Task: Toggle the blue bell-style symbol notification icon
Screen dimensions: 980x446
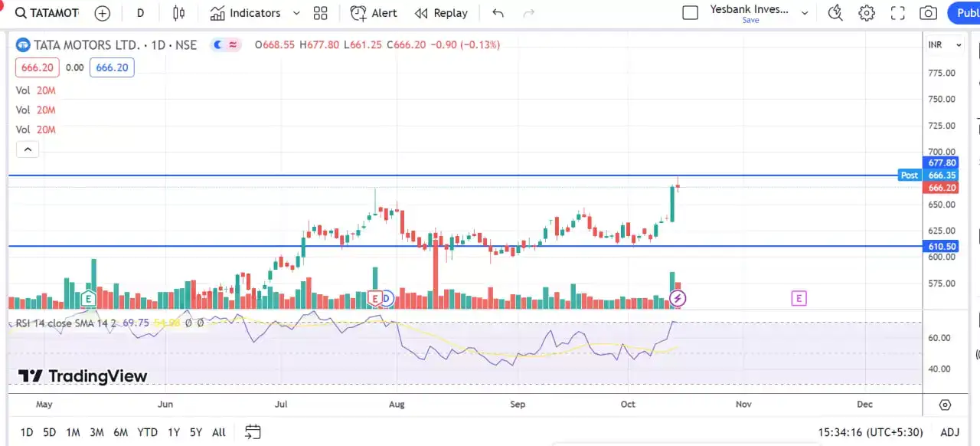Action: (217, 44)
